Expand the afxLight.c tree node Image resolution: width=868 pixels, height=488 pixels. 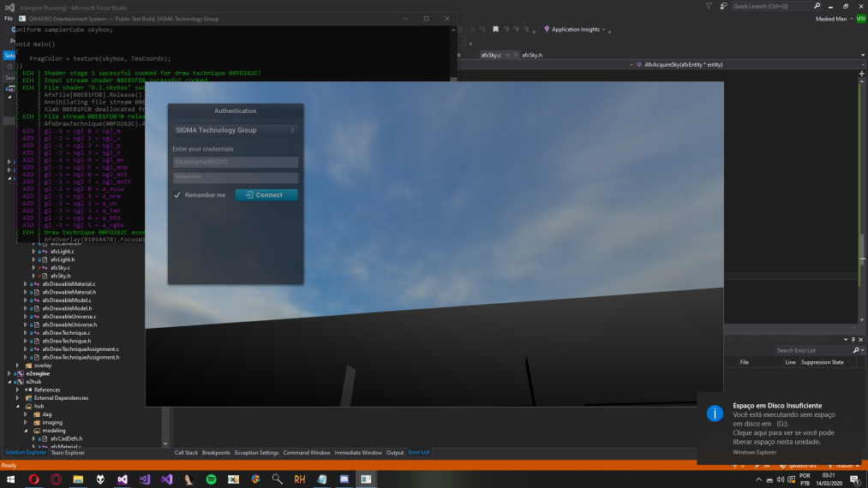point(33,251)
